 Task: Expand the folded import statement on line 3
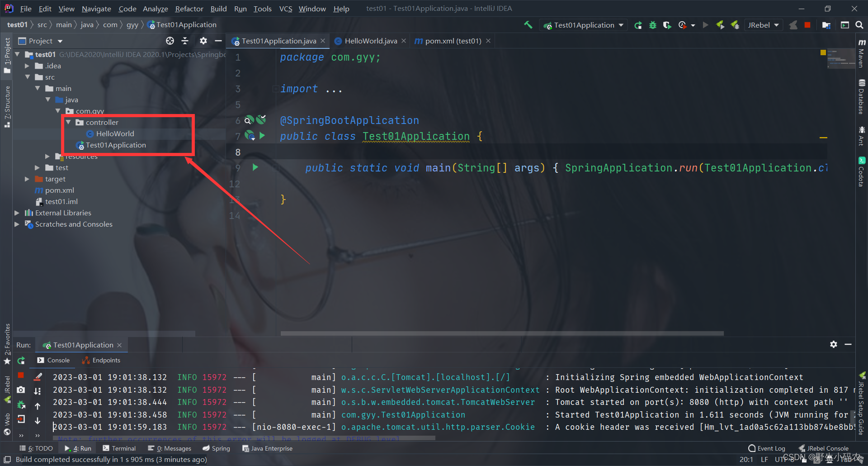click(x=276, y=89)
